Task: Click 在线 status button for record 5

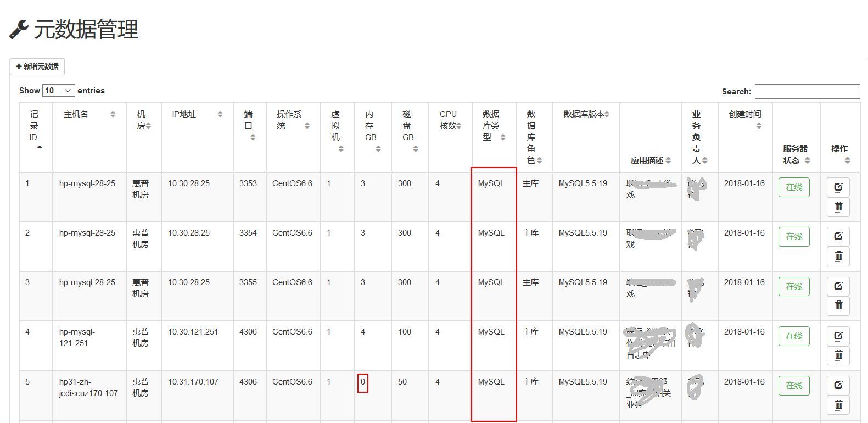Action: [794, 386]
